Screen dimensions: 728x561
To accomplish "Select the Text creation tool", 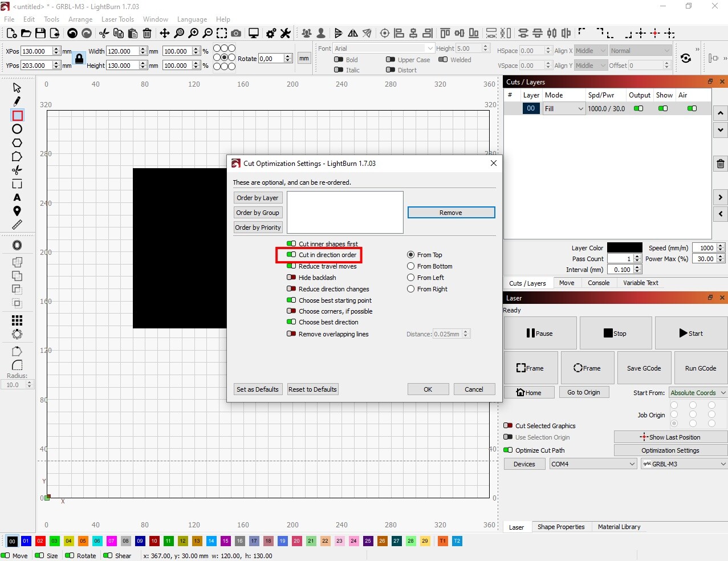I will tap(17, 198).
